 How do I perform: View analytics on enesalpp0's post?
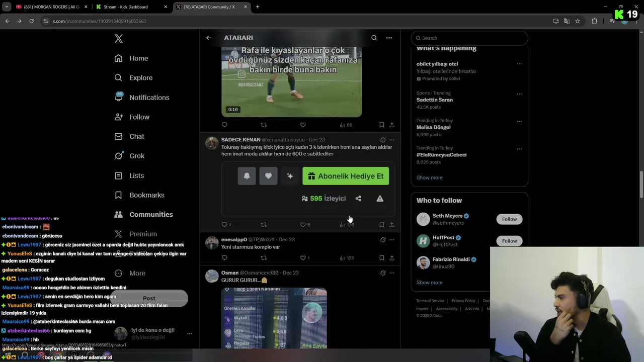tap(347, 258)
